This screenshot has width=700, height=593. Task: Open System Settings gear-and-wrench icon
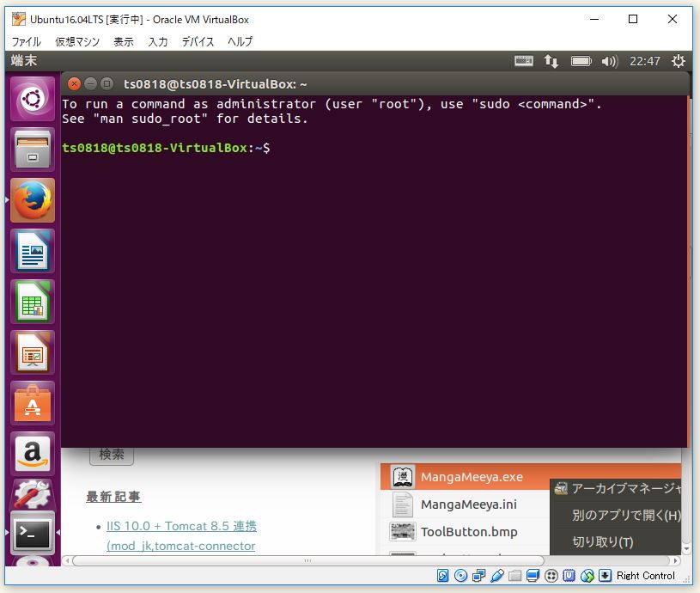coord(33,494)
